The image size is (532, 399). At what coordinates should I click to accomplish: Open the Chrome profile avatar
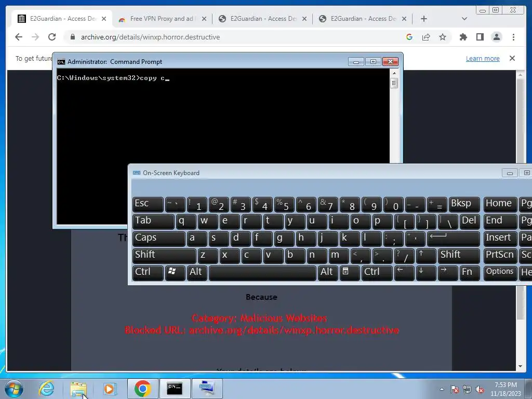coord(496,37)
